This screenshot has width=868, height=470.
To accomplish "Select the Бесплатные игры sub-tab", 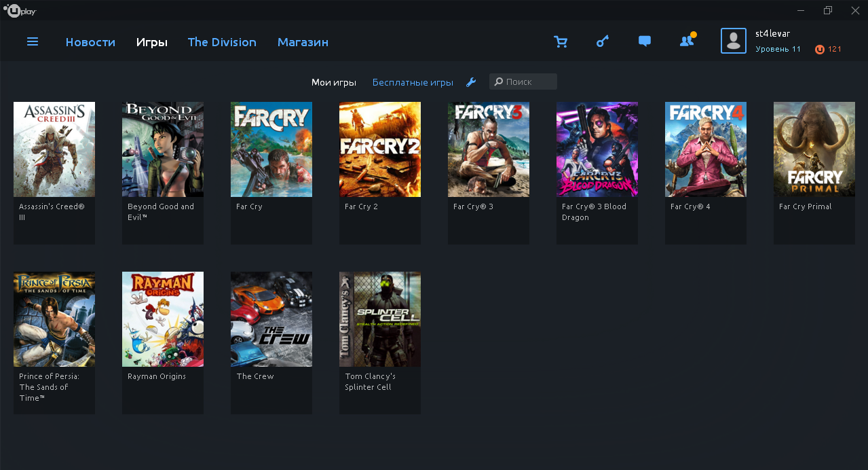I will point(413,82).
